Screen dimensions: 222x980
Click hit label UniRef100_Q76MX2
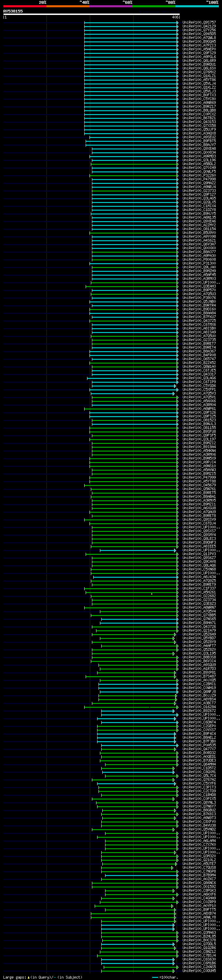point(199,72)
